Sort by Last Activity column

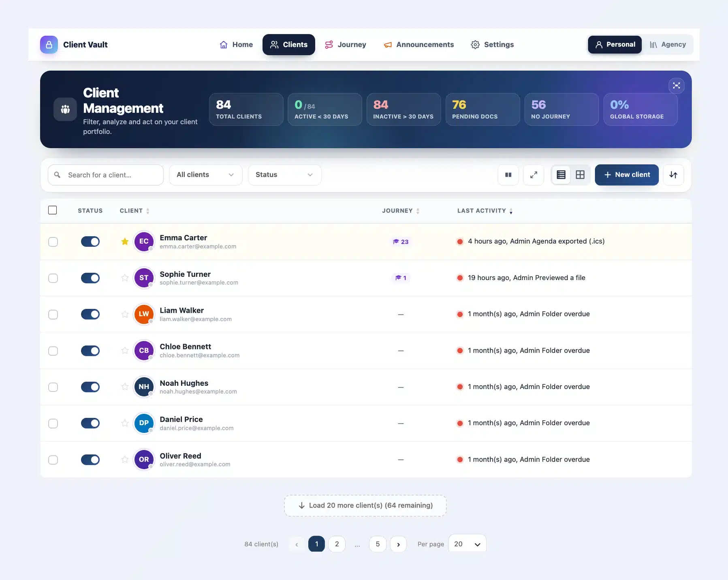pyautogui.click(x=485, y=211)
